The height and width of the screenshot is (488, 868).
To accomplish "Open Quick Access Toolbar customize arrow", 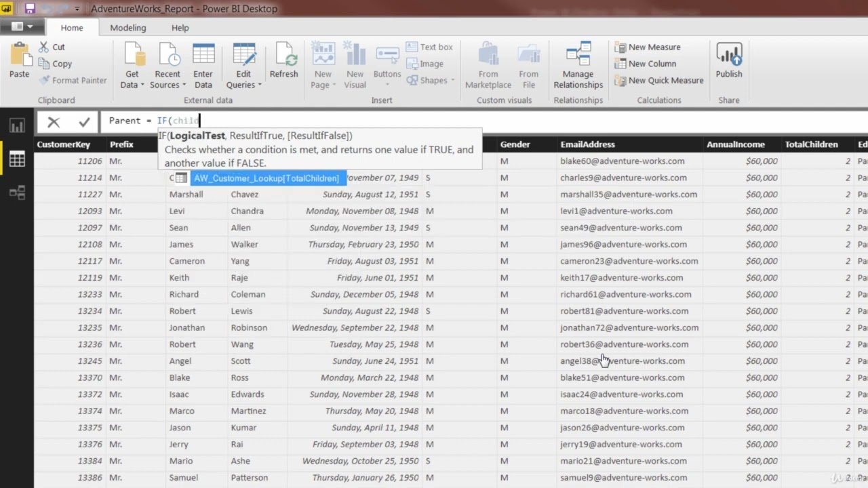I will pos(77,9).
